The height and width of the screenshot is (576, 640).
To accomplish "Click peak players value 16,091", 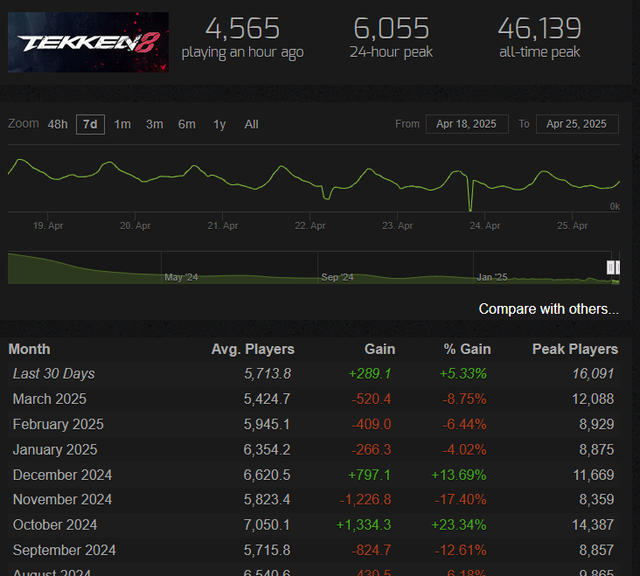I will click(593, 374).
